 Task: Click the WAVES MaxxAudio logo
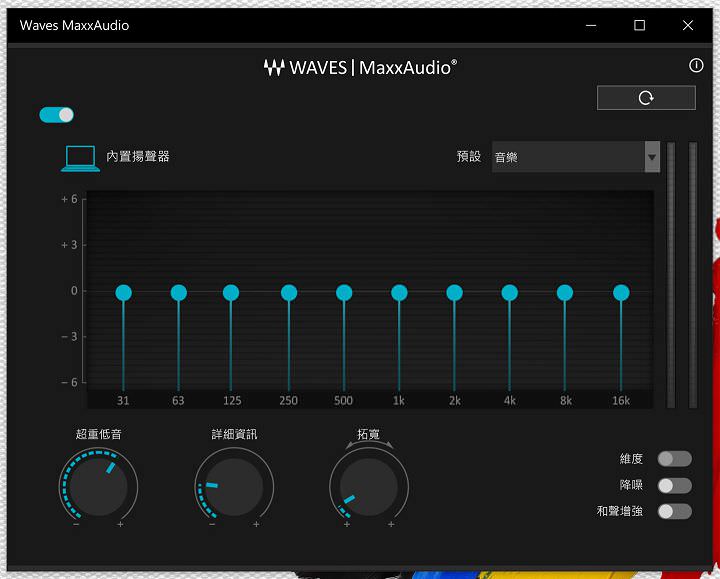pos(360,68)
